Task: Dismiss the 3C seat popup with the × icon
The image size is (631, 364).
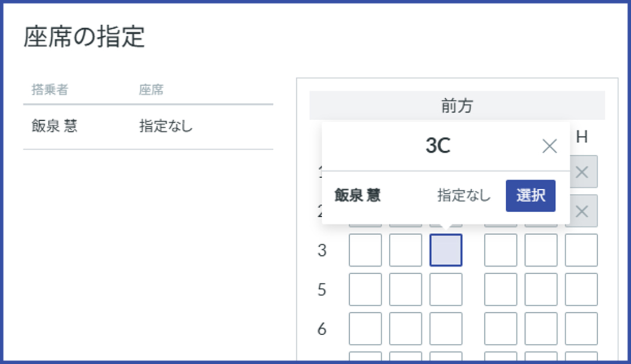Action: tap(549, 147)
